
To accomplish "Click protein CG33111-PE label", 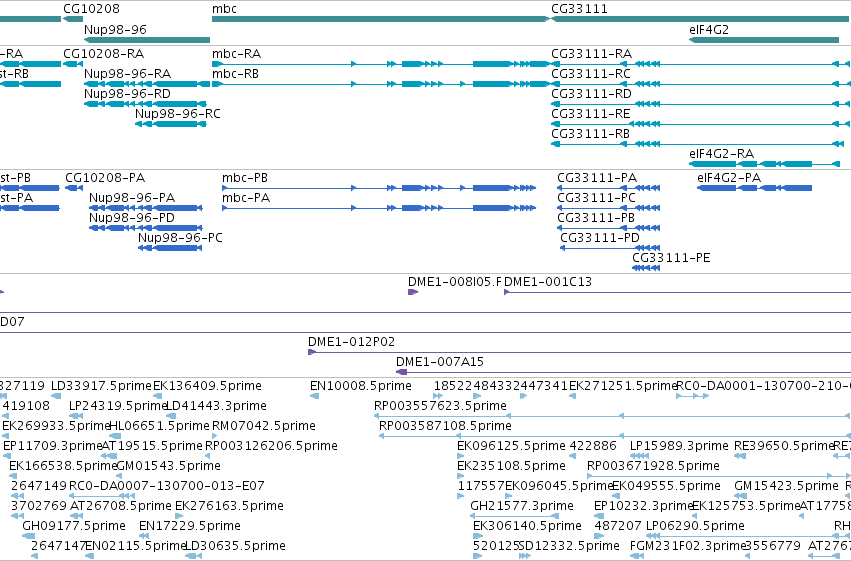I will point(671,258).
